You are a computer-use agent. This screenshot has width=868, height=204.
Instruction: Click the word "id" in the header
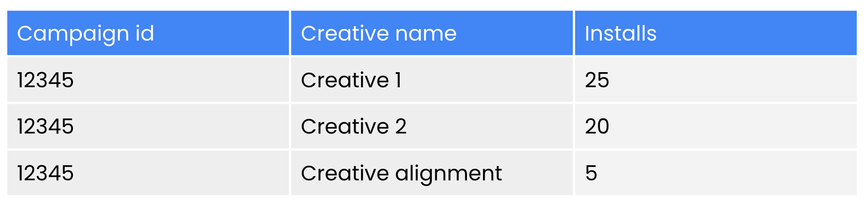tap(144, 33)
